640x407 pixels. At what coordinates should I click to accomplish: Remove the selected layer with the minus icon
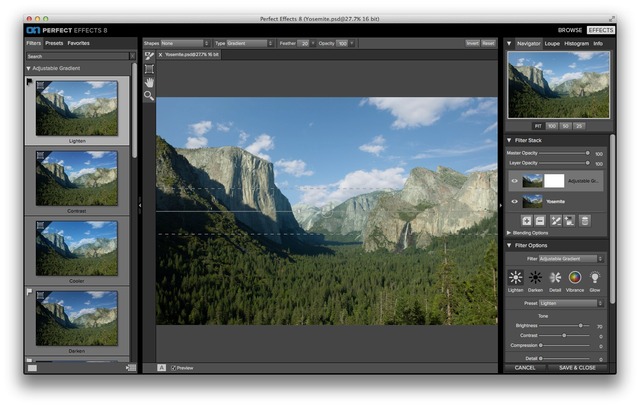(x=540, y=221)
